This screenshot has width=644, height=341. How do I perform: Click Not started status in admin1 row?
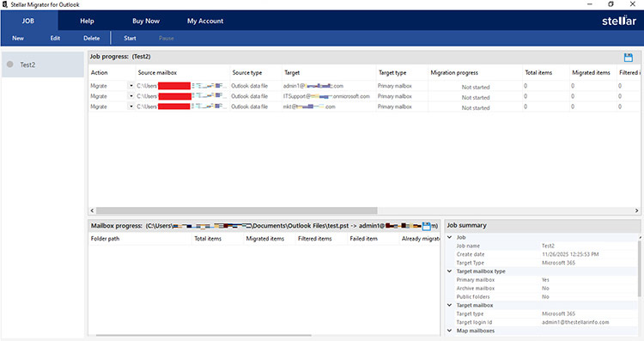(x=476, y=87)
